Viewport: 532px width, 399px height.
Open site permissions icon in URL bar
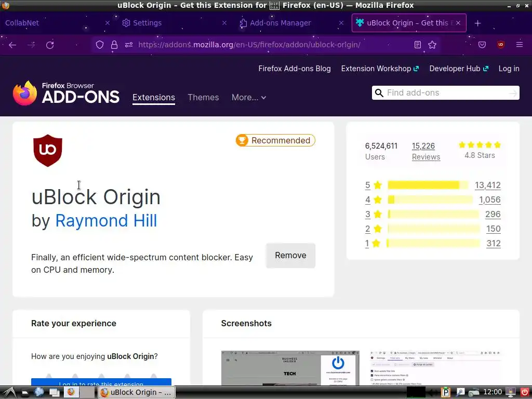point(129,45)
